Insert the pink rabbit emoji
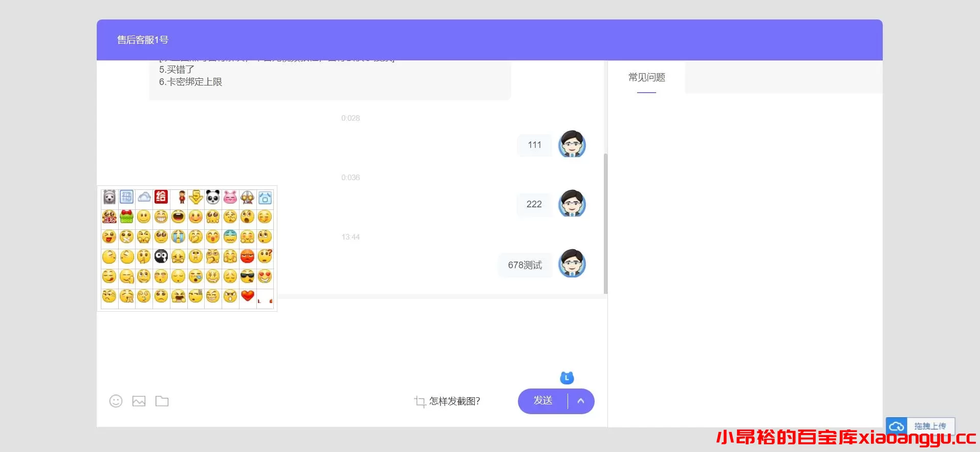This screenshot has width=980, height=452. click(x=230, y=197)
